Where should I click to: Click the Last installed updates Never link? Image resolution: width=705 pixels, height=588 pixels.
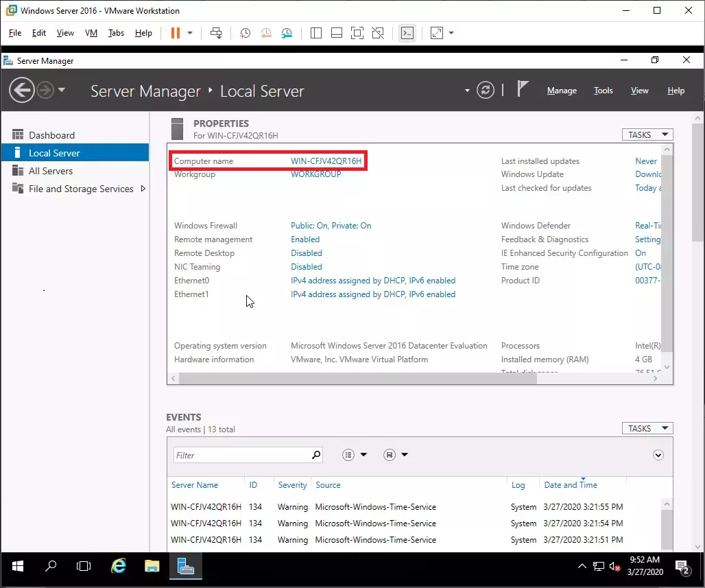pyautogui.click(x=645, y=161)
